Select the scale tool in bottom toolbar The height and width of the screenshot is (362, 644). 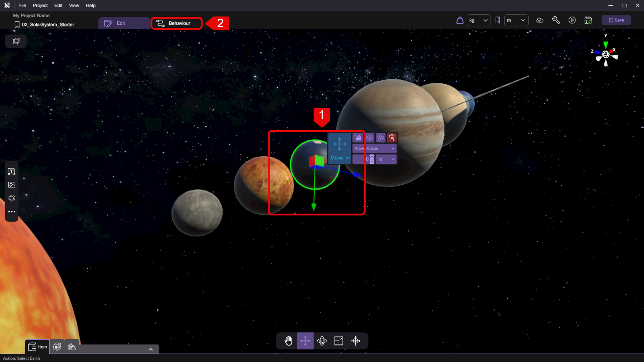[339, 341]
